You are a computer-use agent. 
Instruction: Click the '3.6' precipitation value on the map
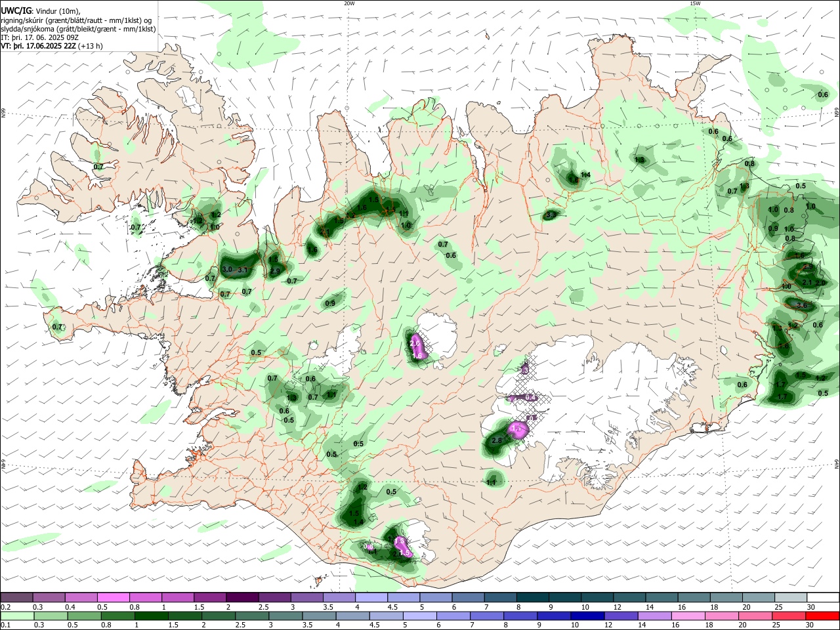(x=801, y=305)
